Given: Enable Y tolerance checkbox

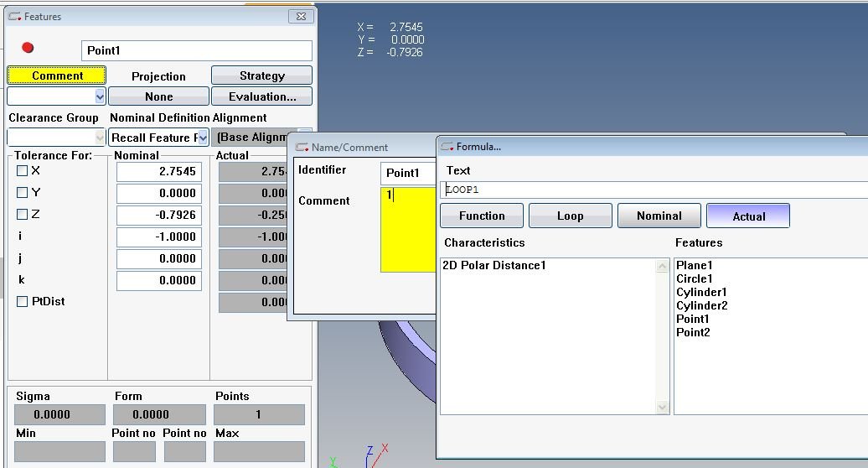Looking at the screenshot, I should point(22,192).
